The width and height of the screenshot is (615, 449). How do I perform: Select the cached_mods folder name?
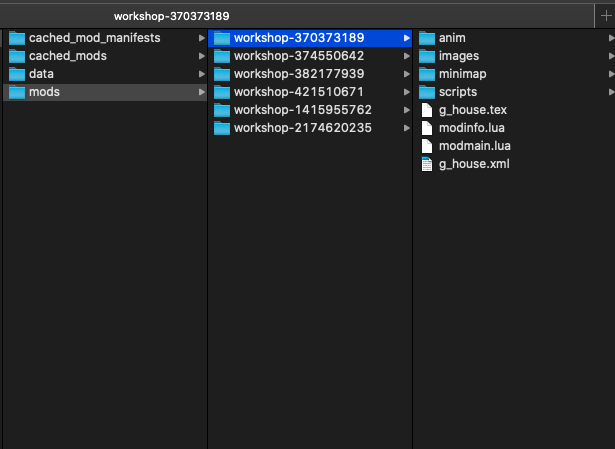pyautogui.click(x=68, y=56)
